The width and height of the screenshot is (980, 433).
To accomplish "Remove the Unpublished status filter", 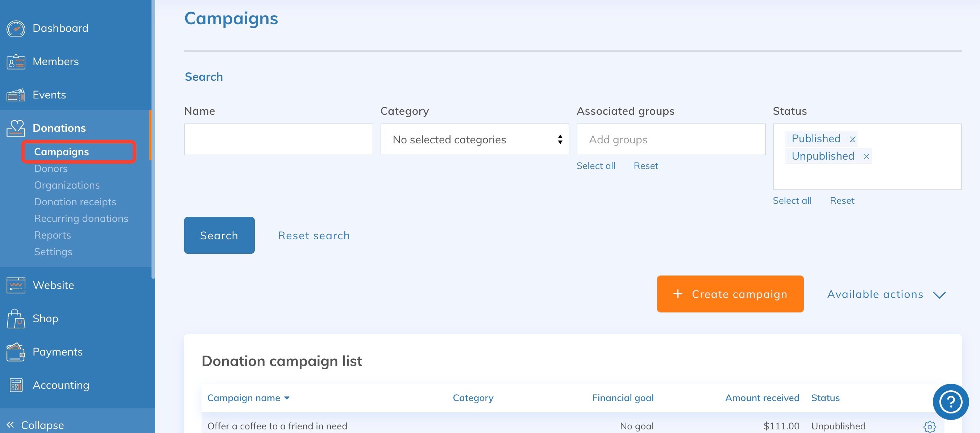I will pos(867,156).
